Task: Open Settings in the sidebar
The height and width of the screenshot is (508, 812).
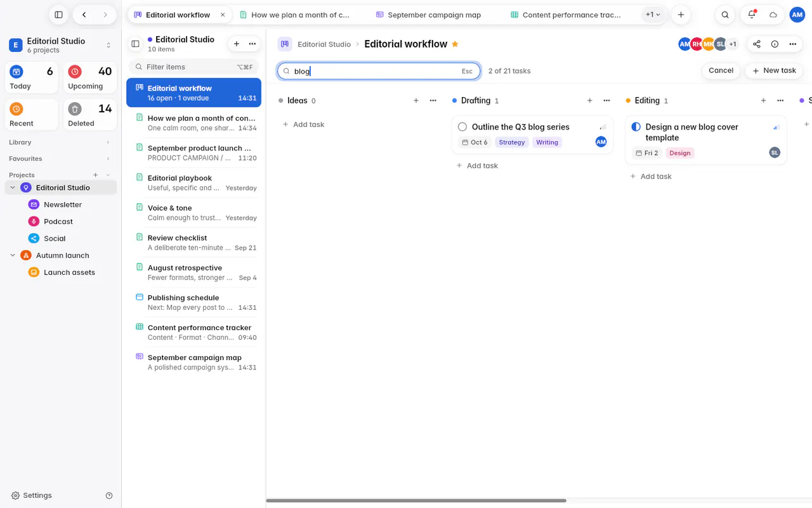Action: point(32,495)
